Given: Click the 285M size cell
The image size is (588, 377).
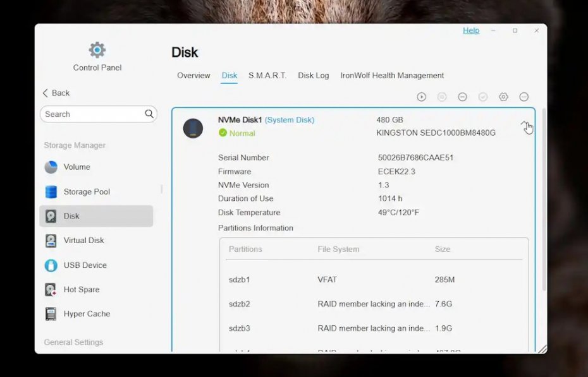Looking at the screenshot, I should pos(444,280).
